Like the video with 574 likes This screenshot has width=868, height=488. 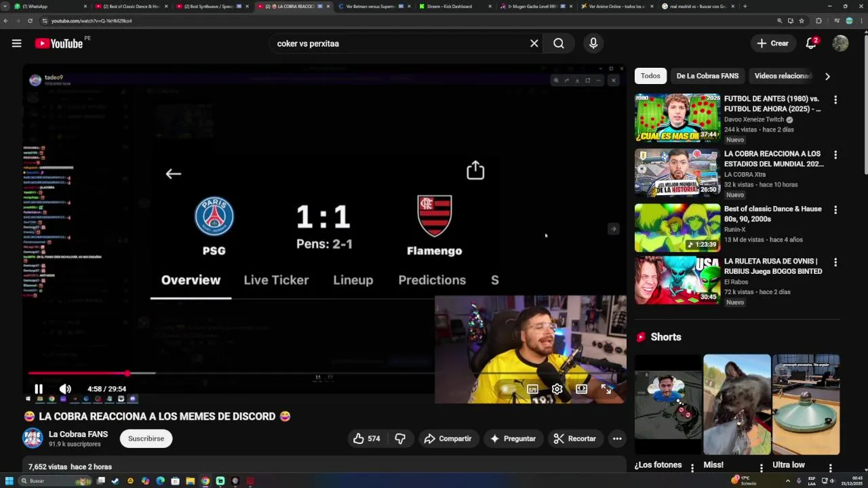click(x=366, y=439)
